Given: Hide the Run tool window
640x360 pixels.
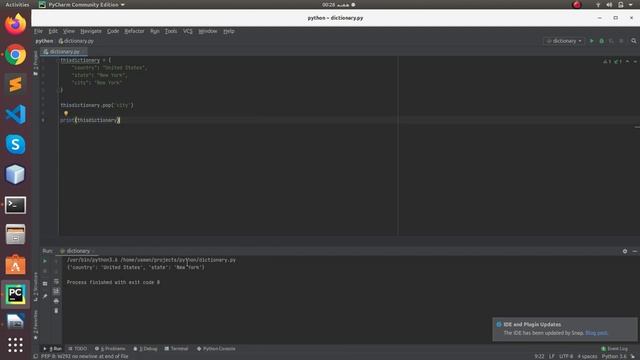Looking at the screenshot, I should [635, 251].
